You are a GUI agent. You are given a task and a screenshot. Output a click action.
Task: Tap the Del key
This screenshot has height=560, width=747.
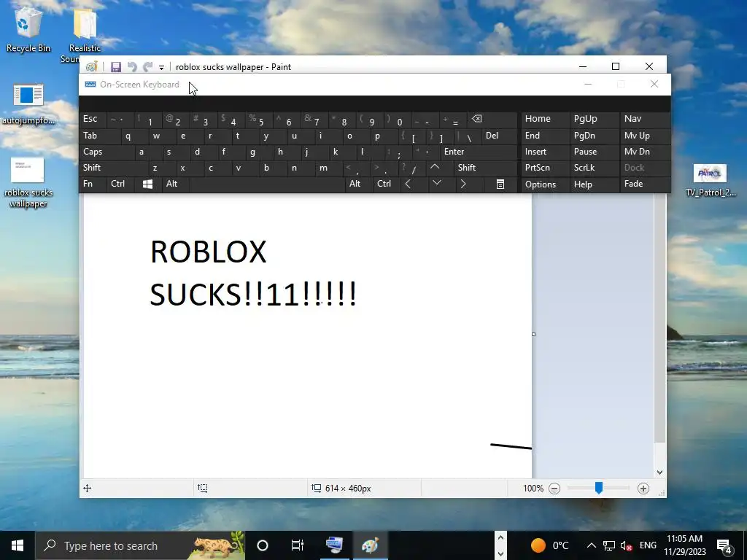point(499,136)
